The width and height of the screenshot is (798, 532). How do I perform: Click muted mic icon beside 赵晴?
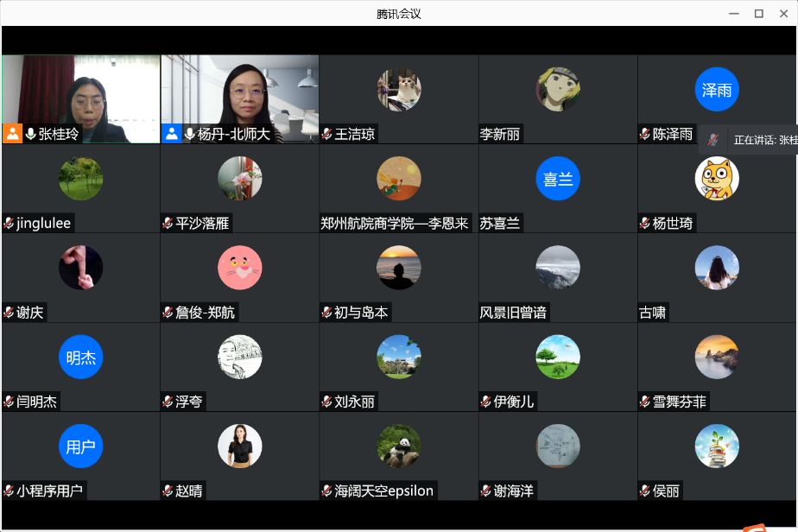pyautogui.click(x=168, y=491)
